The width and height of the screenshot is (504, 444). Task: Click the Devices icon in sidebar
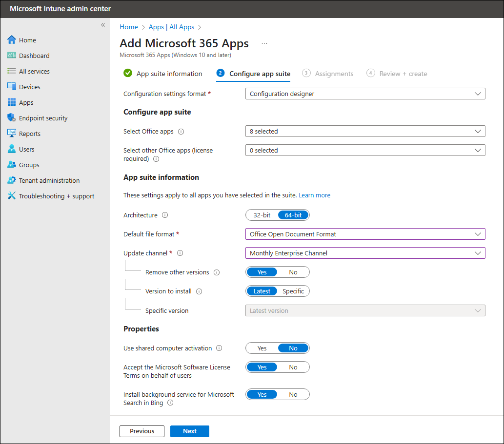[x=12, y=87]
